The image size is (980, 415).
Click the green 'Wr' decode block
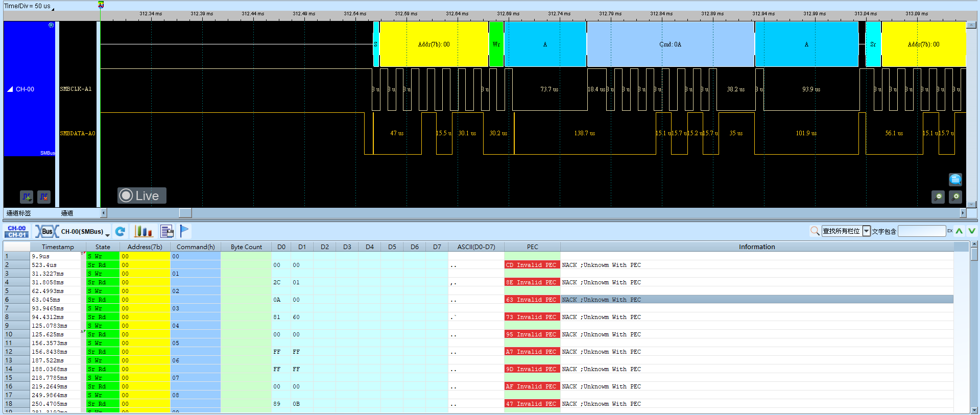pyautogui.click(x=496, y=44)
